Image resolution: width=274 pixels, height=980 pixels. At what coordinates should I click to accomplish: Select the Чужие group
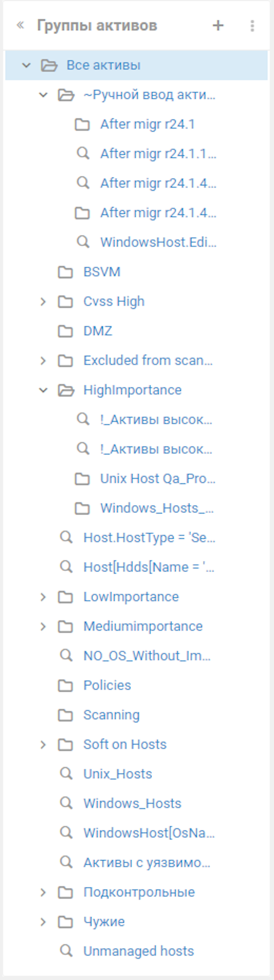104,921
